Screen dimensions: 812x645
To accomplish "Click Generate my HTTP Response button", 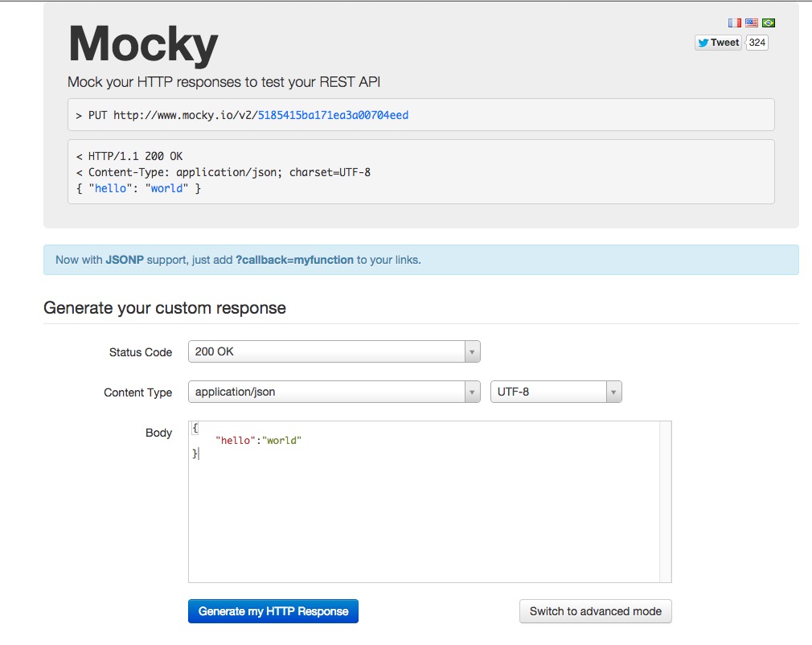I will click(x=273, y=611).
